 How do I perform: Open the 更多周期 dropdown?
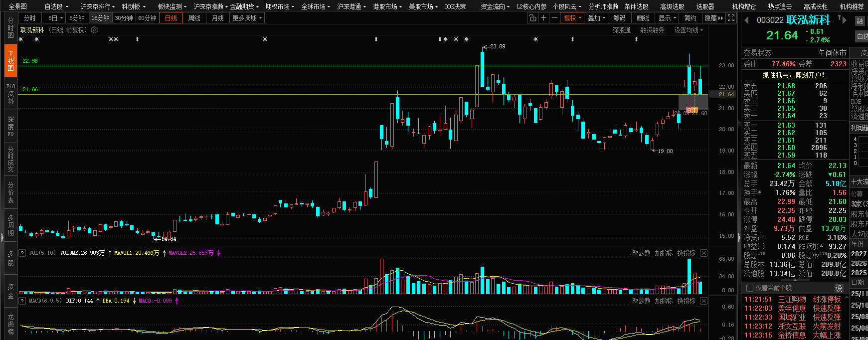coord(247,18)
